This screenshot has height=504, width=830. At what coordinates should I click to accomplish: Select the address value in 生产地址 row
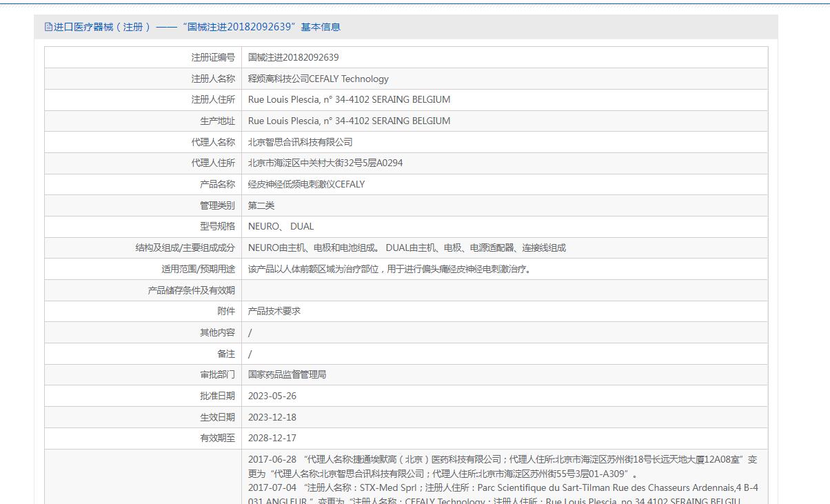click(x=350, y=121)
